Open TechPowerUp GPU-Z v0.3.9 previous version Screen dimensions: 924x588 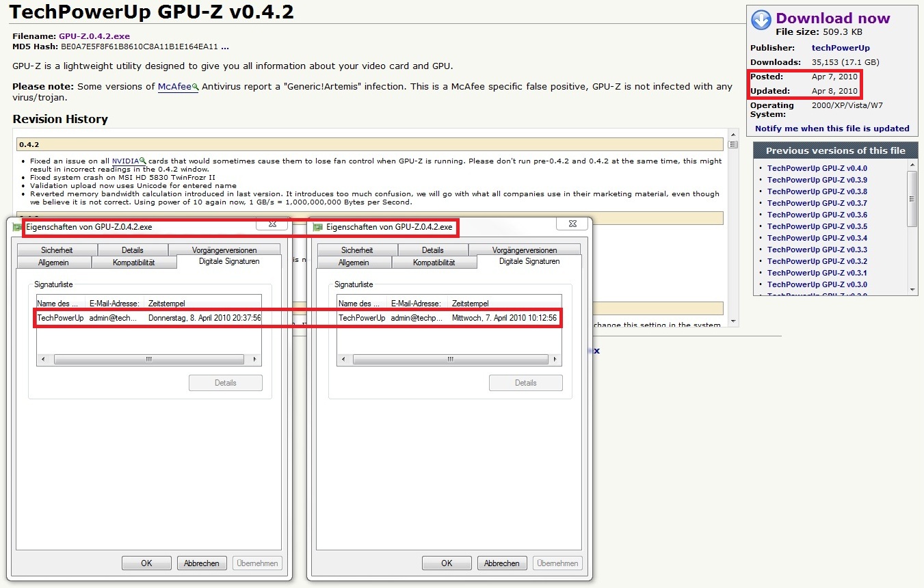click(x=817, y=180)
